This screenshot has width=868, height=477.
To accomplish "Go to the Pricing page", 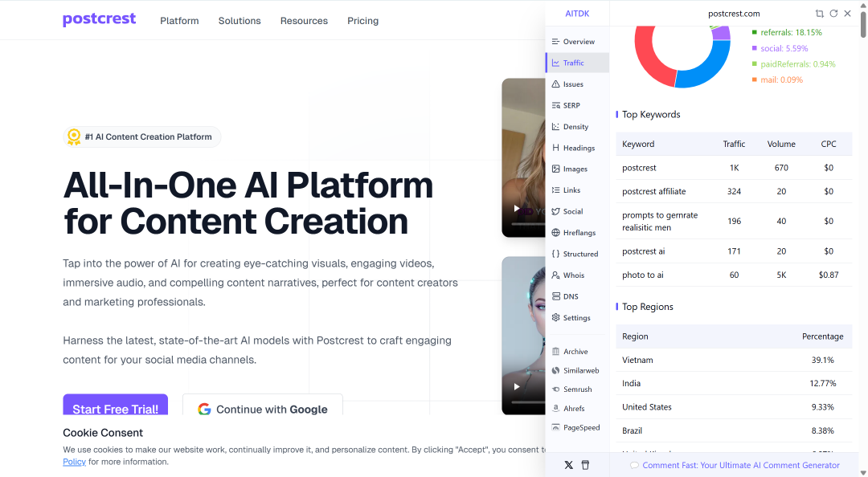I will point(362,20).
